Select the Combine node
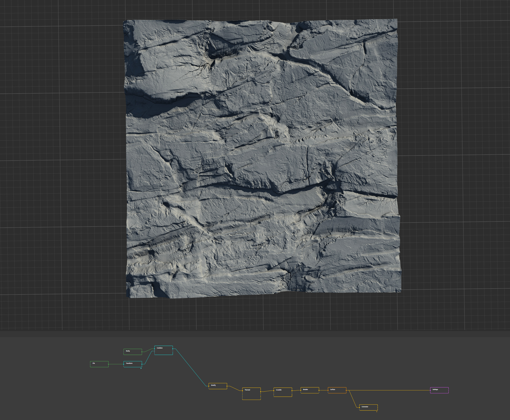 (163, 350)
